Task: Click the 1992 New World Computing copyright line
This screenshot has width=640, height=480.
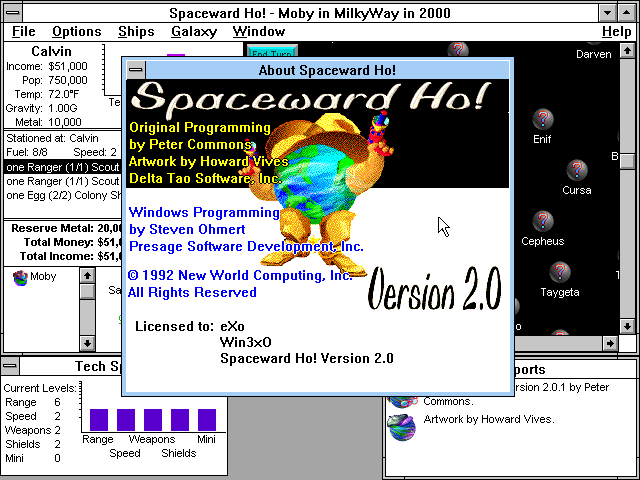Action: 240,276
